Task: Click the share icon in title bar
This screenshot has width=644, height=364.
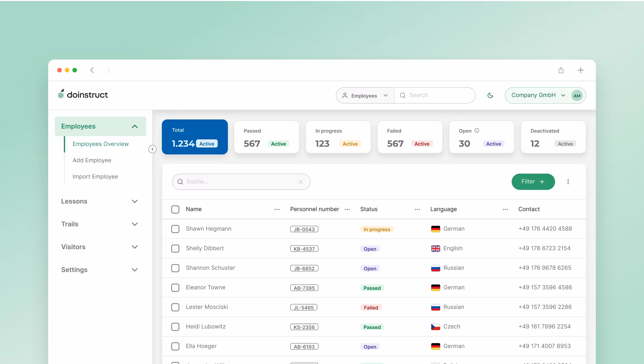Action: pos(561,70)
